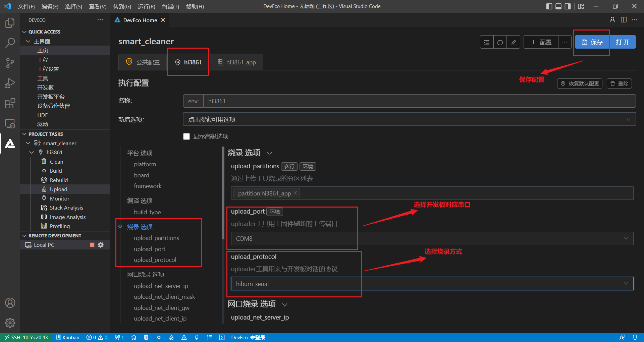Click the 保存 save button

tap(592, 42)
